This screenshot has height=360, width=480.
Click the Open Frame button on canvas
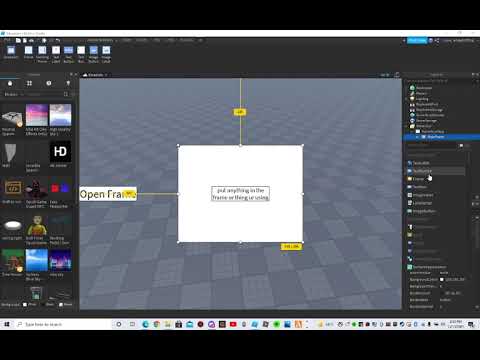pos(108,194)
